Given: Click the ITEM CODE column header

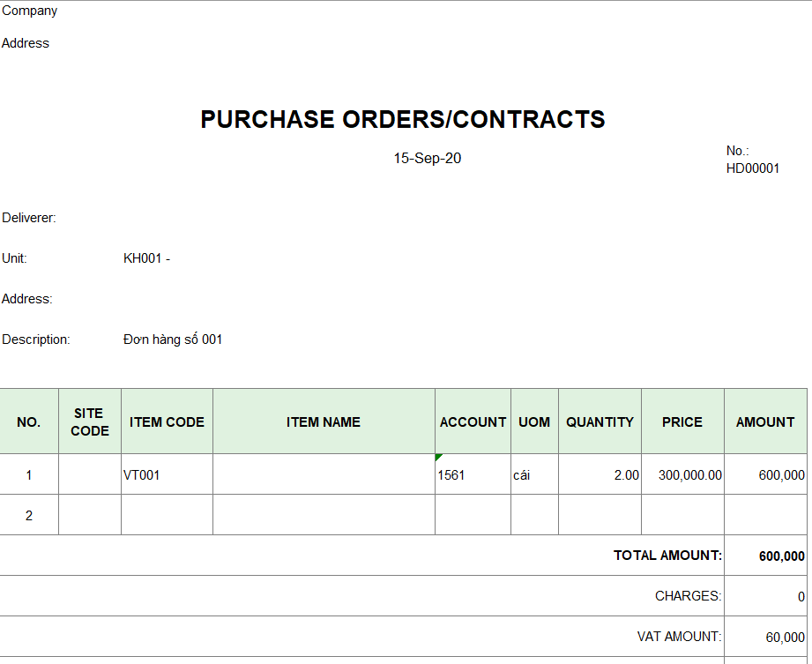Looking at the screenshot, I should pos(167,422).
